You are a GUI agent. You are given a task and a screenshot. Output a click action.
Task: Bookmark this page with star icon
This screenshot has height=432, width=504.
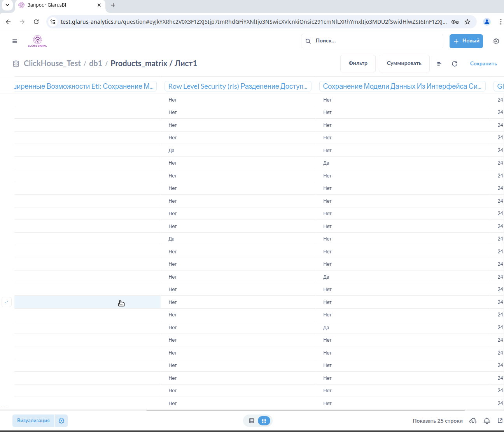[467, 22]
